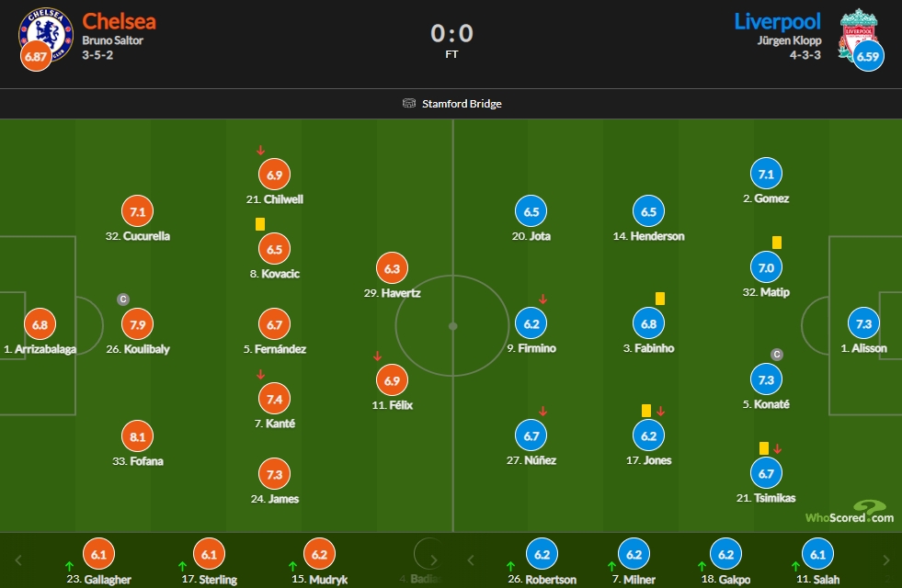The height and width of the screenshot is (588, 902).
Task: Click captain badge above Konaté
Action: click(777, 355)
